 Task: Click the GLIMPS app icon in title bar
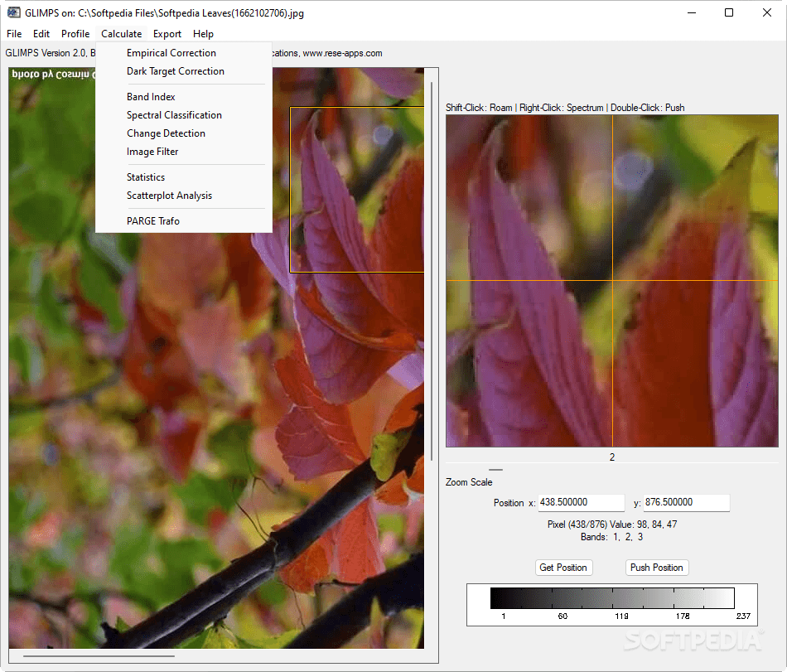pyautogui.click(x=13, y=12)
